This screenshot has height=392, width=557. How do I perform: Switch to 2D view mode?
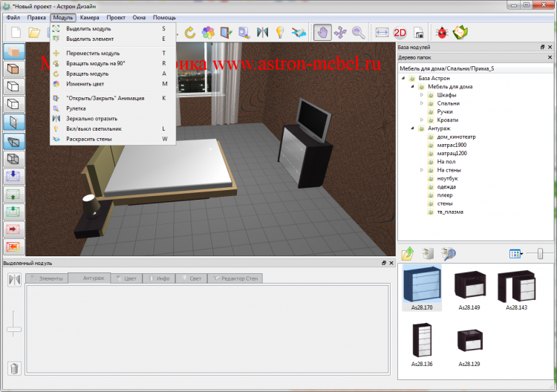pyautogui.click(x=400, y=32)
